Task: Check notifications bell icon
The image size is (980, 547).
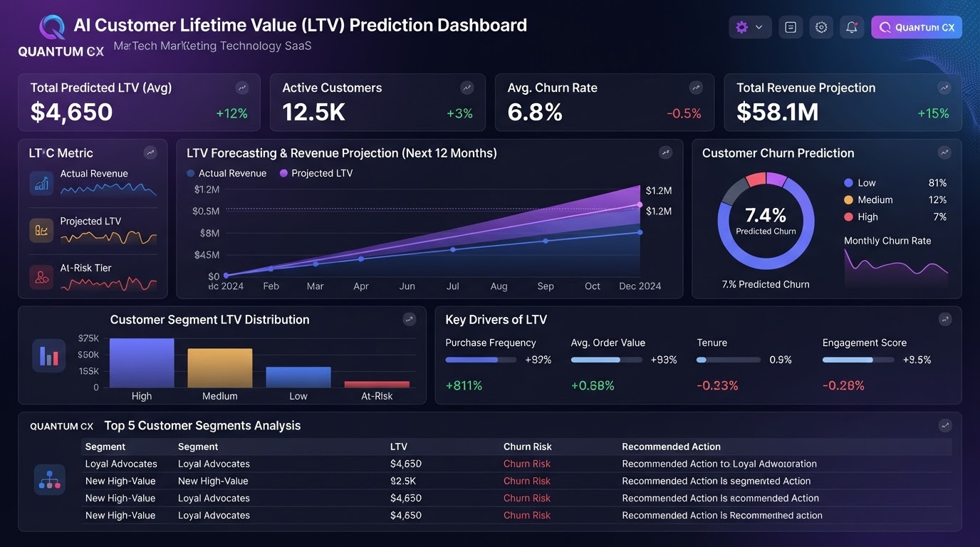Action: pos(852,27)
